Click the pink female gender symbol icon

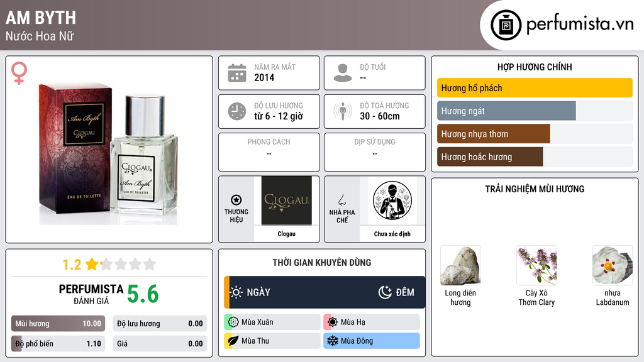click(19, 73)
